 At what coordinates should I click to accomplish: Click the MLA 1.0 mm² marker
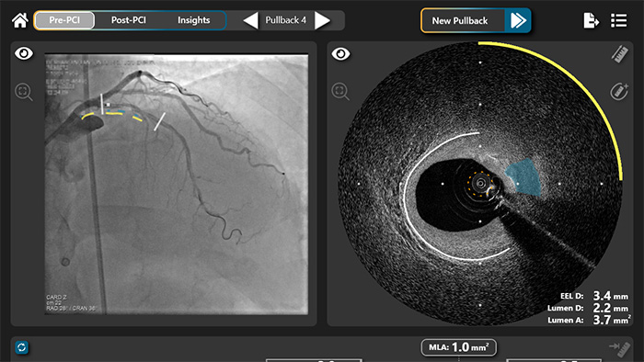pyautogui.click(x=459, y=347)
